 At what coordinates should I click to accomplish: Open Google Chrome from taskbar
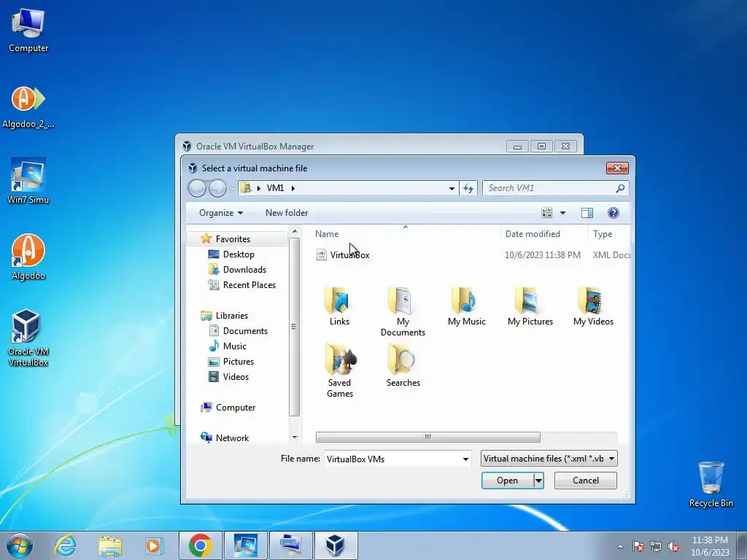click(200, 545)
